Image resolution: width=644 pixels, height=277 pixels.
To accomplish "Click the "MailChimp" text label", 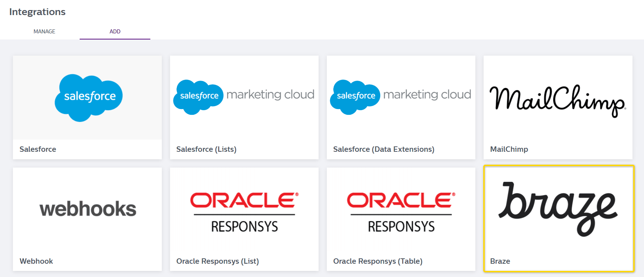I will click(x=509, y=149).
